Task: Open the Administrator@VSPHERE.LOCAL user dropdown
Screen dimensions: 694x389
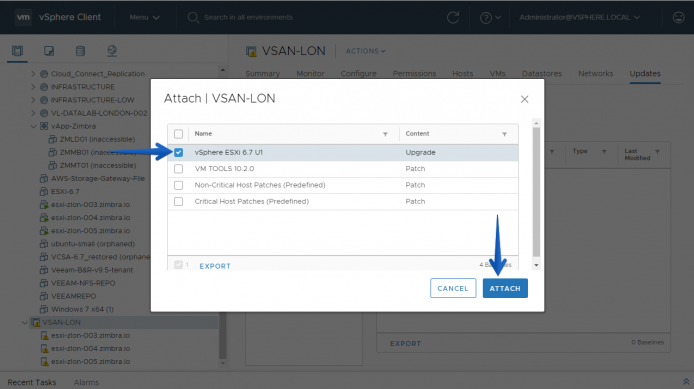Action: [579, 17]
